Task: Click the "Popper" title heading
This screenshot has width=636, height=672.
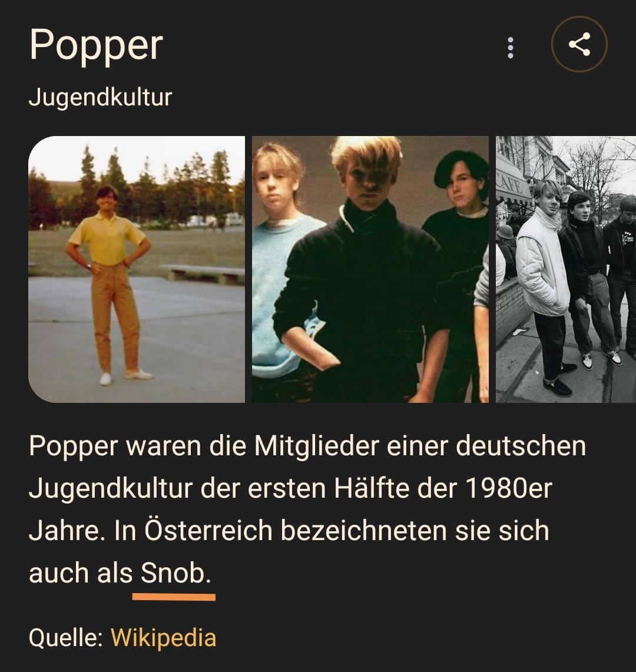Action: click(x=96, y=45)
